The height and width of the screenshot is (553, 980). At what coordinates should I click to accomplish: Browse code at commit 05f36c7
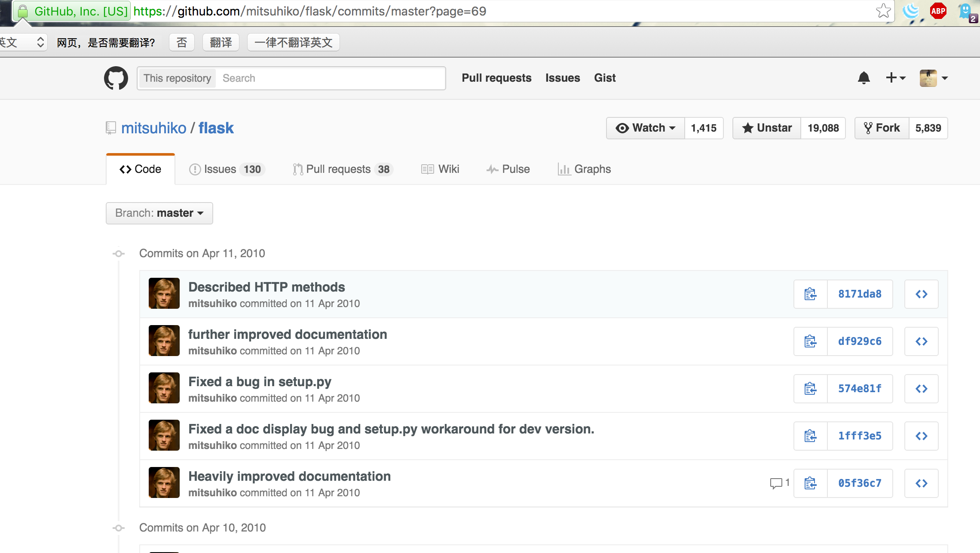point(921,483)
